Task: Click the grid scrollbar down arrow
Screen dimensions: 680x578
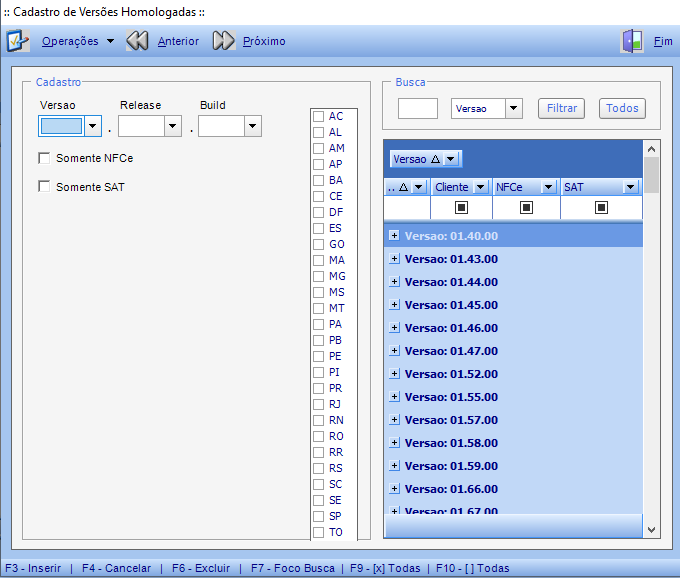Action: tap(651, 529)
